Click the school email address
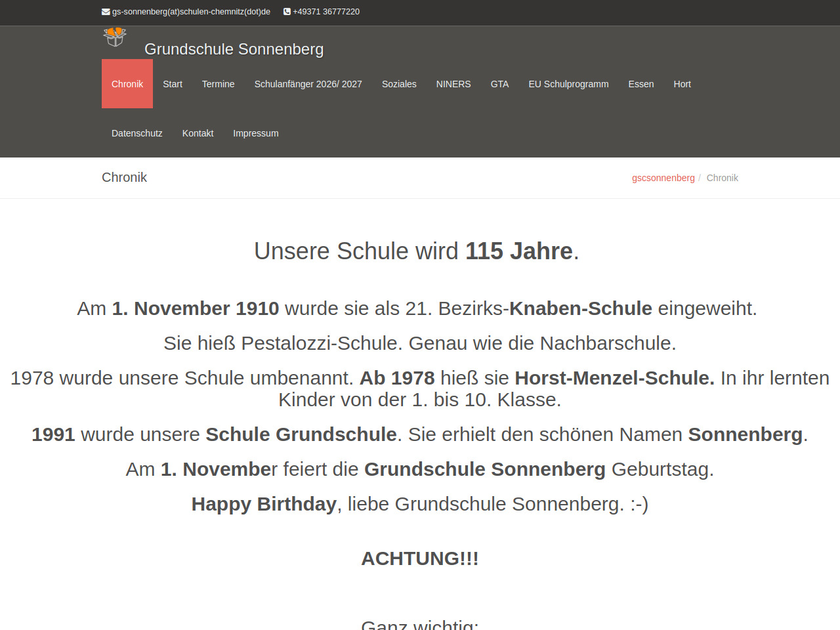840x630 pixels. click(191, 12)
